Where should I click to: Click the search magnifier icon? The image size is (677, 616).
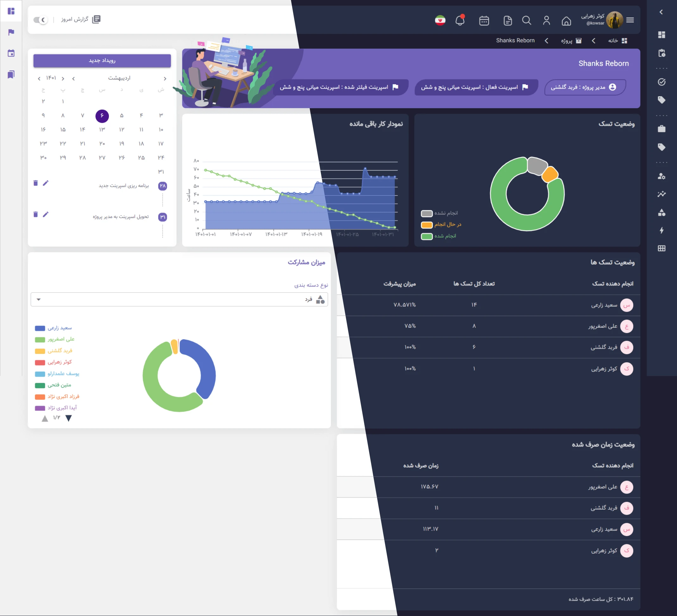[x=527, y=21]
